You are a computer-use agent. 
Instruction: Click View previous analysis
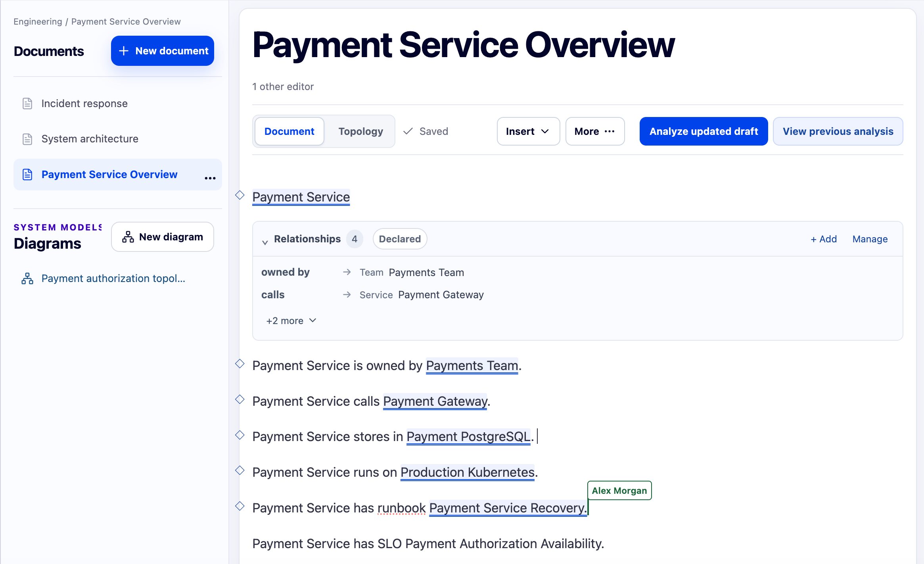[x=838, y=131]
